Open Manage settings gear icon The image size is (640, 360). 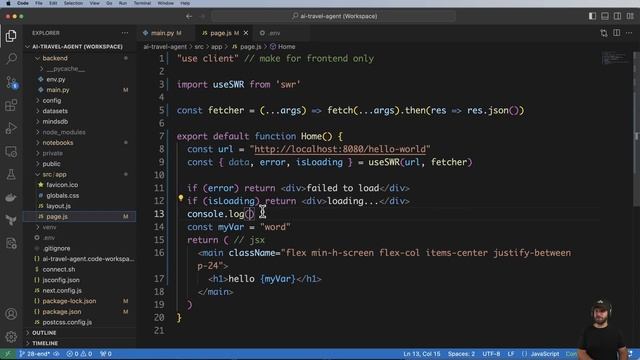pos(11,337)
